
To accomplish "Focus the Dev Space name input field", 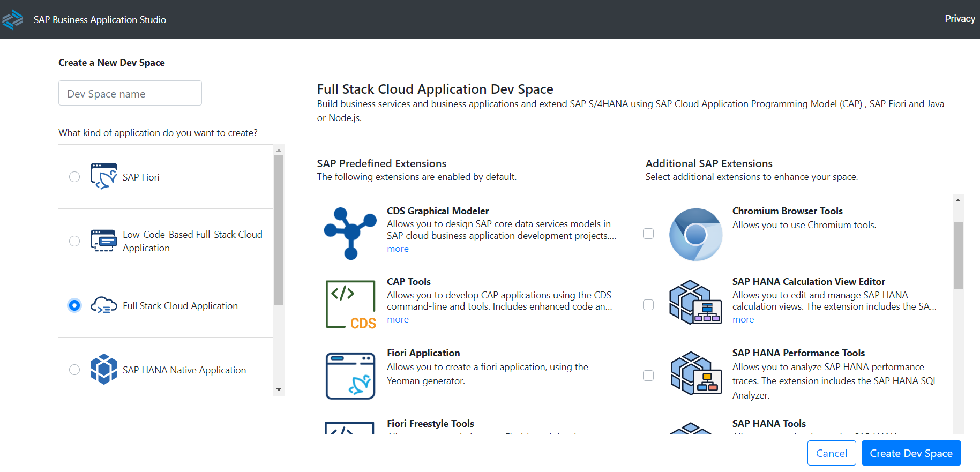I will point(130,93).
